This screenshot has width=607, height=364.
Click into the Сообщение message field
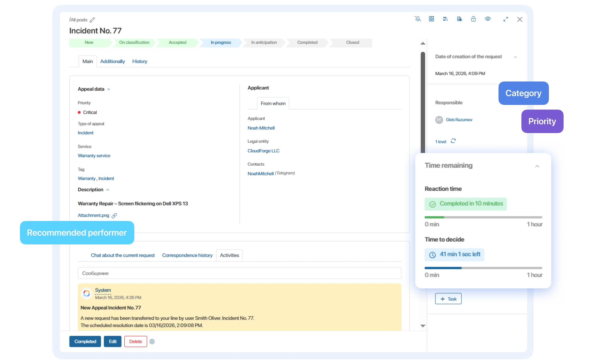[x=239, y=273]
